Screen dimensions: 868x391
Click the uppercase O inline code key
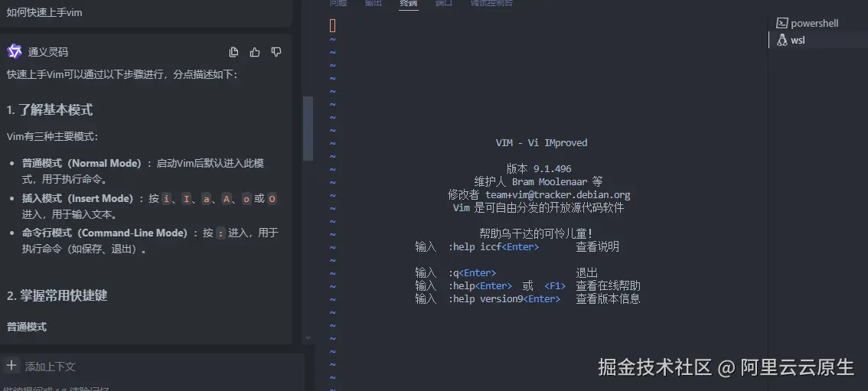[272, 198]
